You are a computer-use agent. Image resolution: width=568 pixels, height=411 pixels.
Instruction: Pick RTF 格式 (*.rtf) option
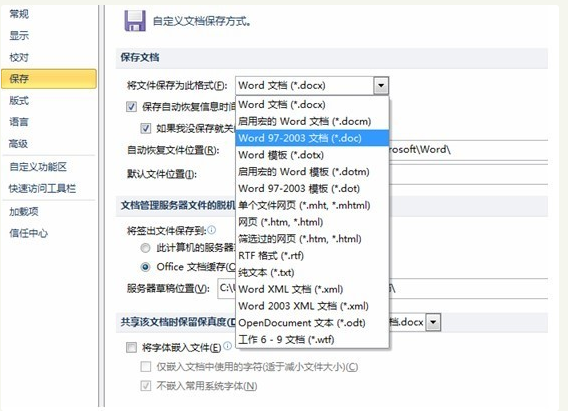pos(312,256)
